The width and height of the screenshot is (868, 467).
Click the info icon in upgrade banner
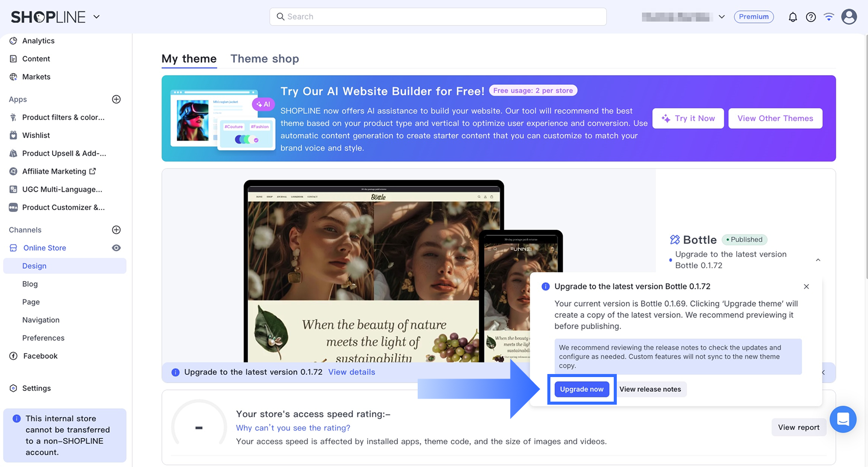coord(175,372)
